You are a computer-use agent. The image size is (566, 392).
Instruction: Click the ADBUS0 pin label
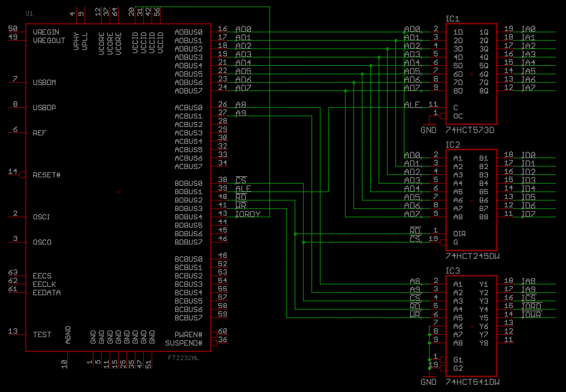coord(189,32)
